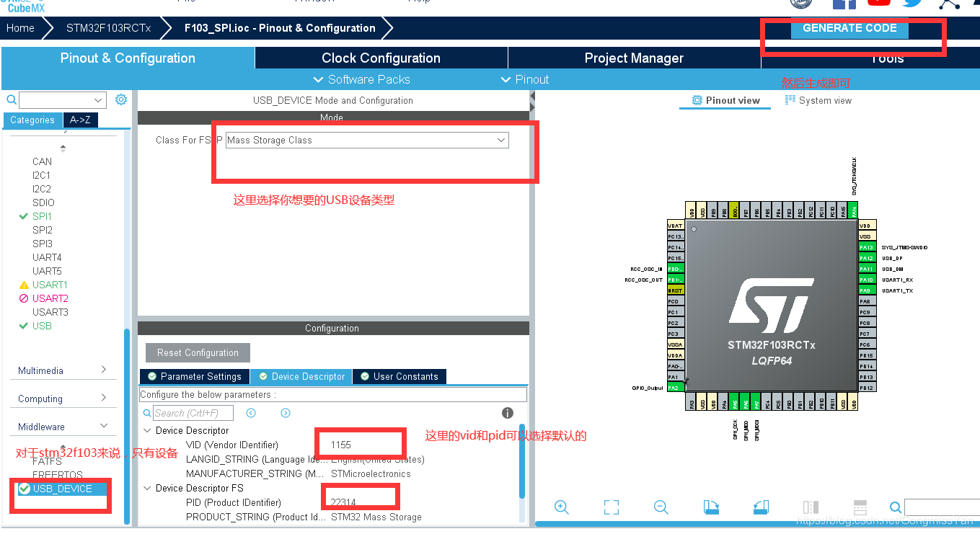Click the horizontal split view icon

pos(860,507)
